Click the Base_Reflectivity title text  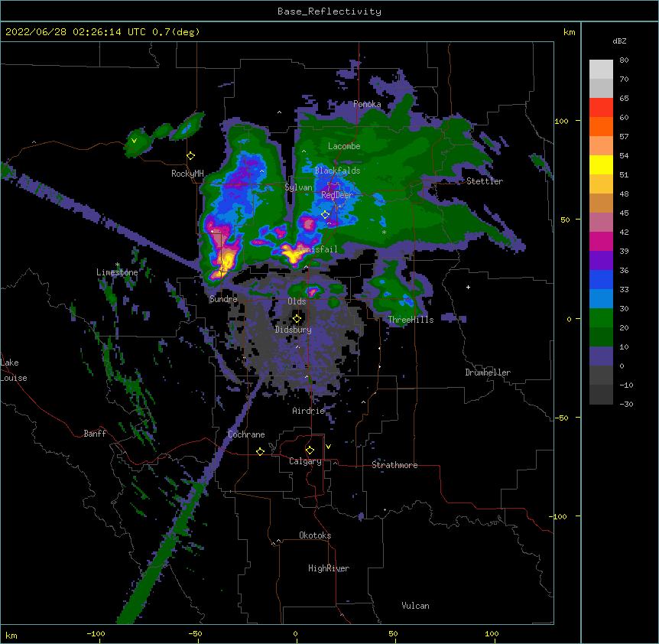[x=329, y=11]
